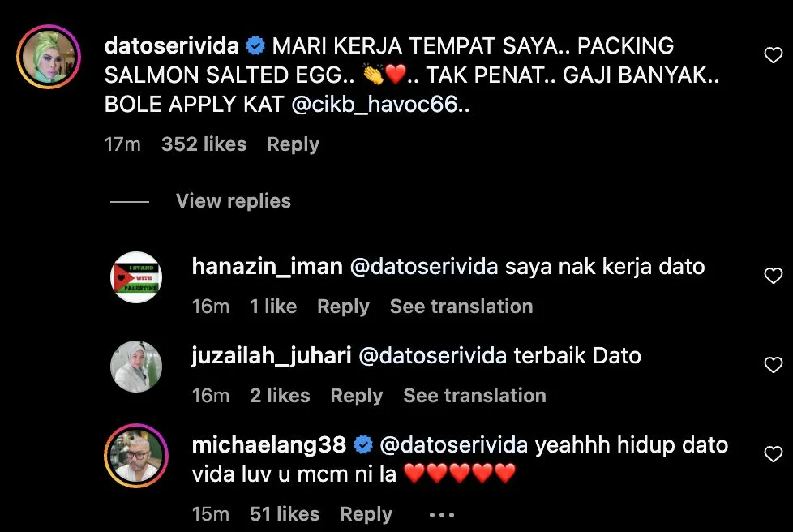View 51 likes on michaelang38's comment
This screenshot has width=793, height=532.
285,514
